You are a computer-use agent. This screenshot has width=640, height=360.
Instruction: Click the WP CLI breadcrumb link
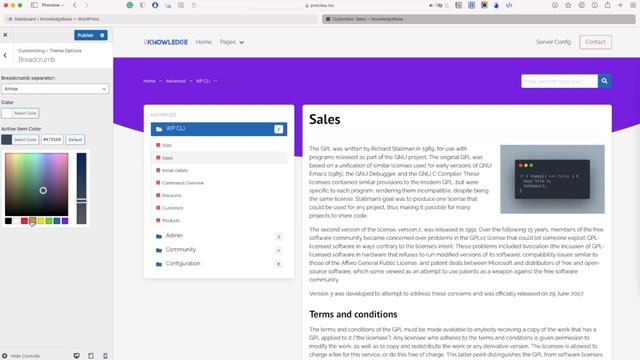203,81
